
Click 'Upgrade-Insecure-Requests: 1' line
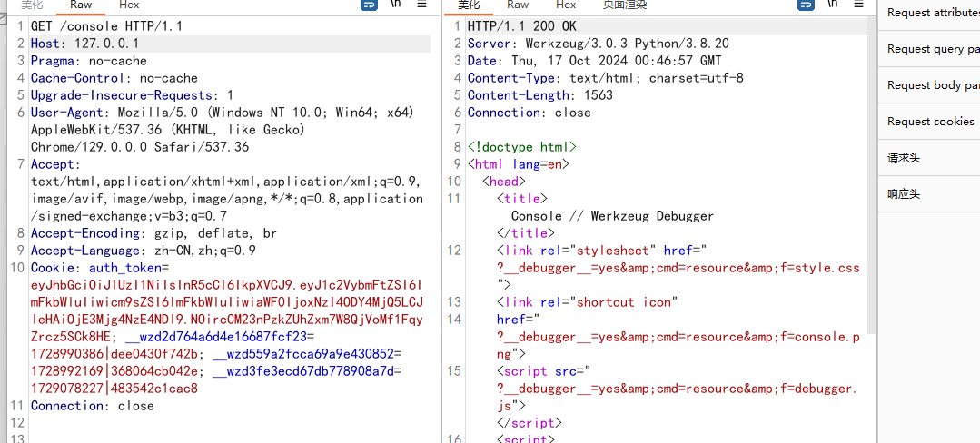[x=132, y=95]
